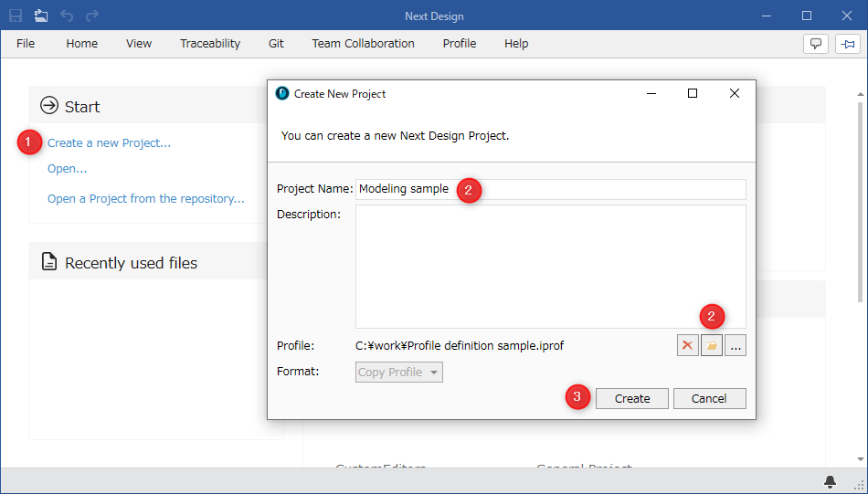The width and height of the screenshot is (868, 494).
Task: Open the Help menu
Action: [x=516, y=44]
